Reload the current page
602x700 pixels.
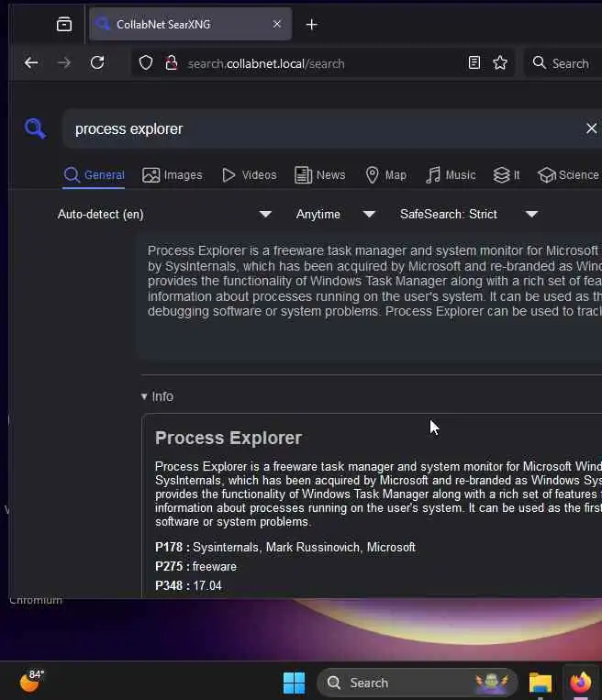(97, 63)
